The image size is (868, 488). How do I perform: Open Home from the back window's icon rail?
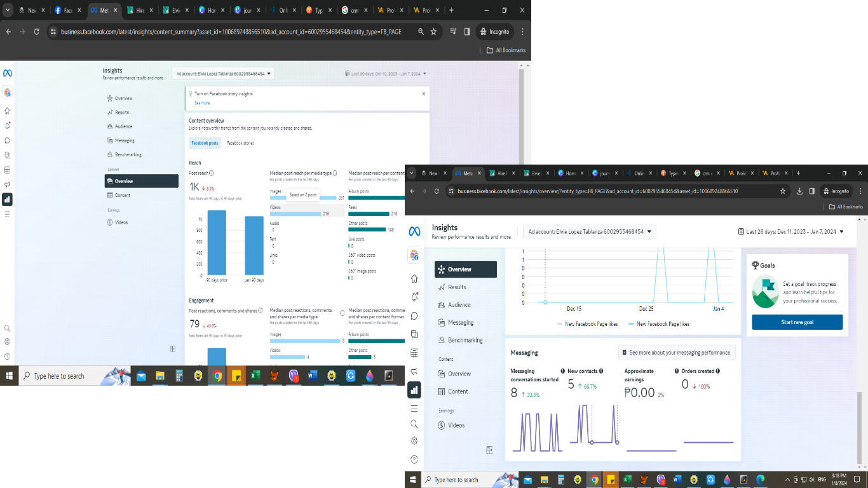(8, 111)
